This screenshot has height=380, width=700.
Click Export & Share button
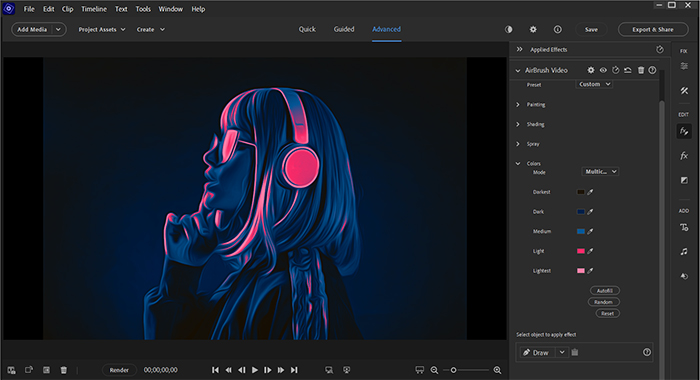coord(653,29)
